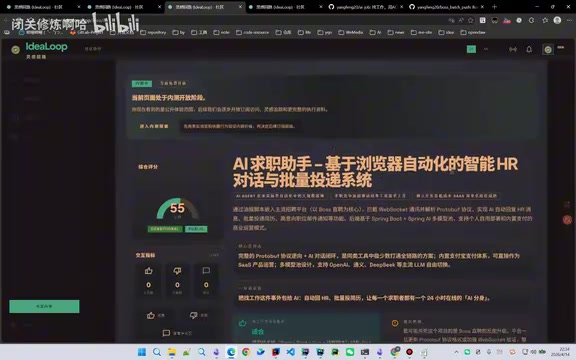Open the red floating icon at right edge

pos(567,220)
